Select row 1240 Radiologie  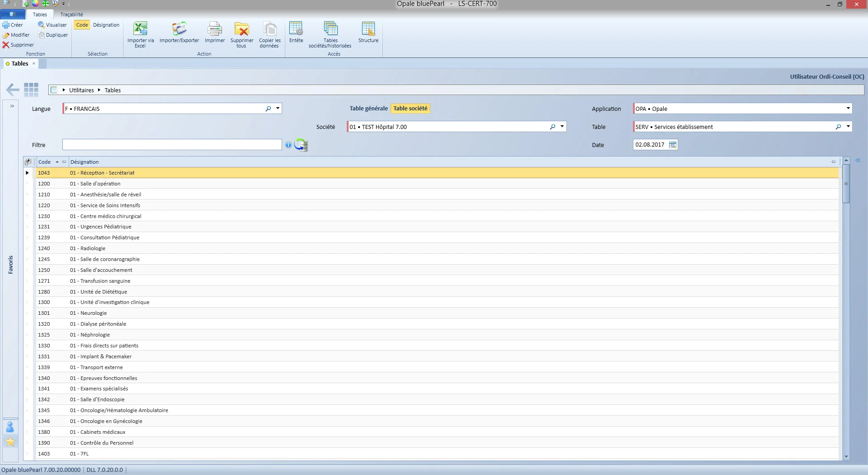(437, 248)
